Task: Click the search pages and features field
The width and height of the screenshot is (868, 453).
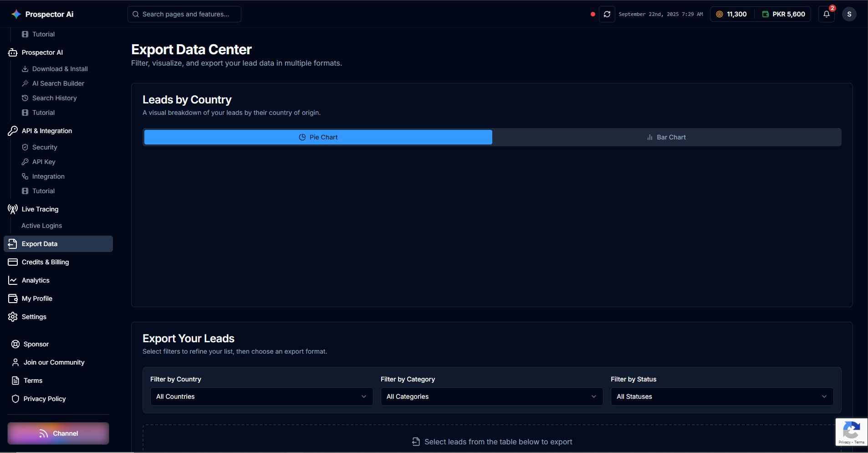Action: pos(184,14)
